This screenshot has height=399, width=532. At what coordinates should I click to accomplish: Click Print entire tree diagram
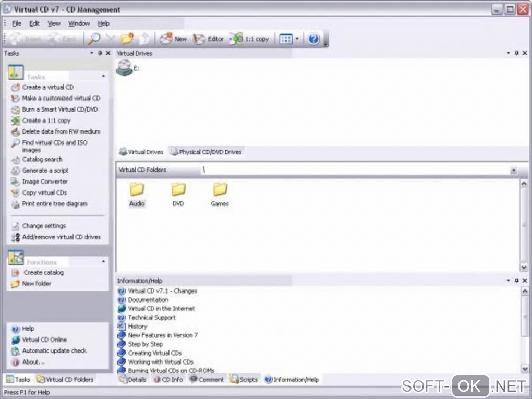click(50, 204)
